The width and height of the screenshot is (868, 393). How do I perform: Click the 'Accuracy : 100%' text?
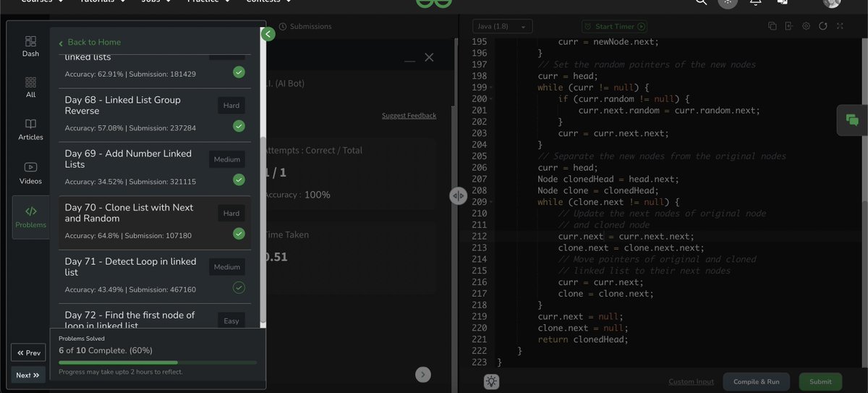297,195
